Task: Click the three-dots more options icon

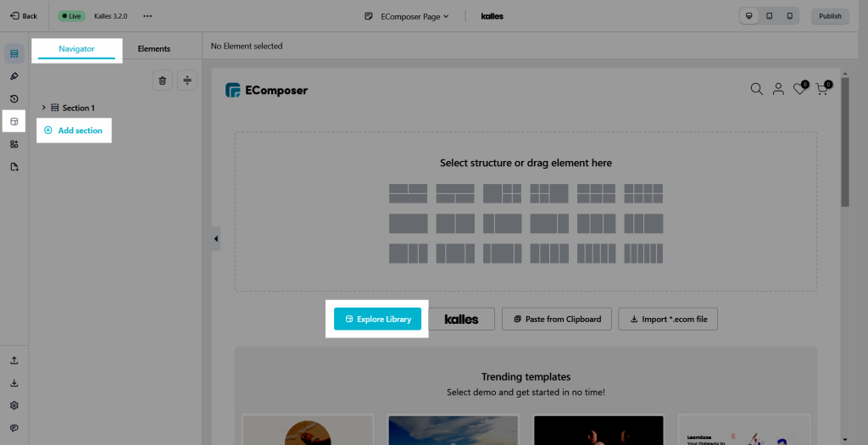Action: click(147, 16)
